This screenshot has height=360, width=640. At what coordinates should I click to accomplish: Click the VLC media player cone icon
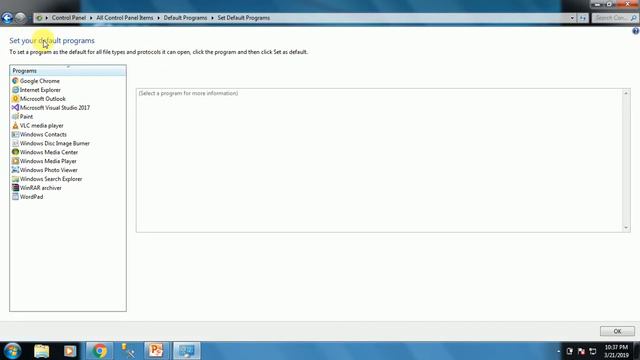click(15, 126)
